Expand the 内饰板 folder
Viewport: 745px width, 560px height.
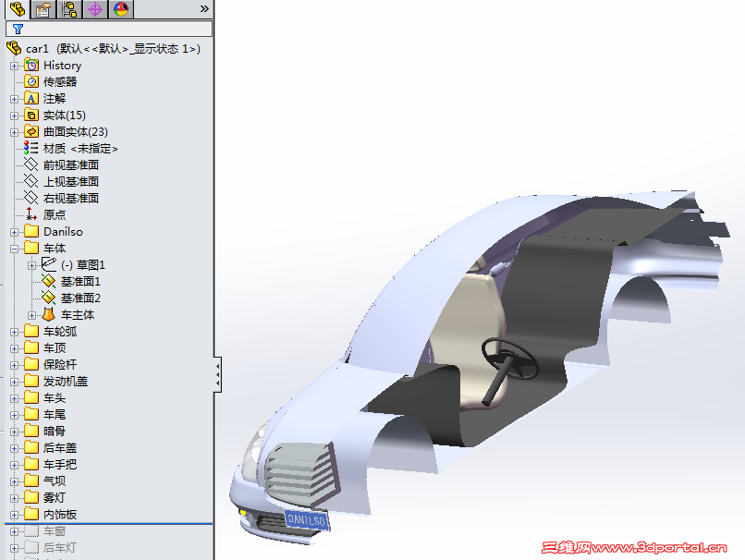click(14, 515)
